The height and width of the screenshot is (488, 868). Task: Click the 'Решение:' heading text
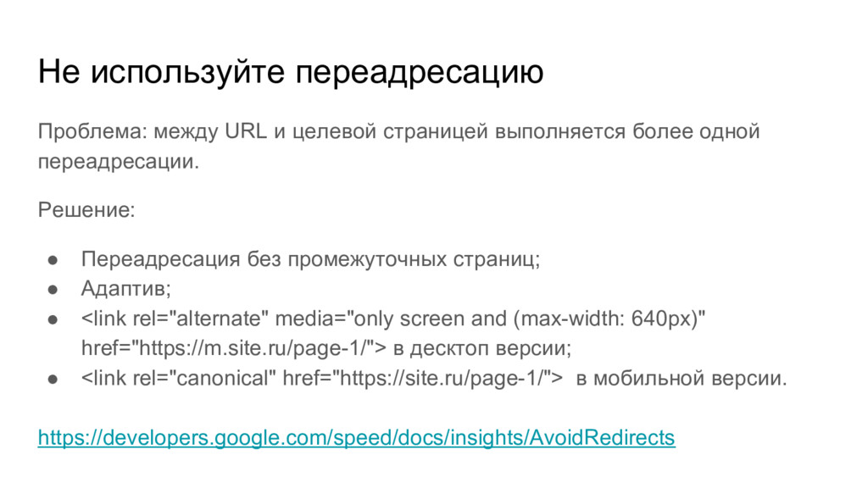pyautogui.click(x=86, y=210)
